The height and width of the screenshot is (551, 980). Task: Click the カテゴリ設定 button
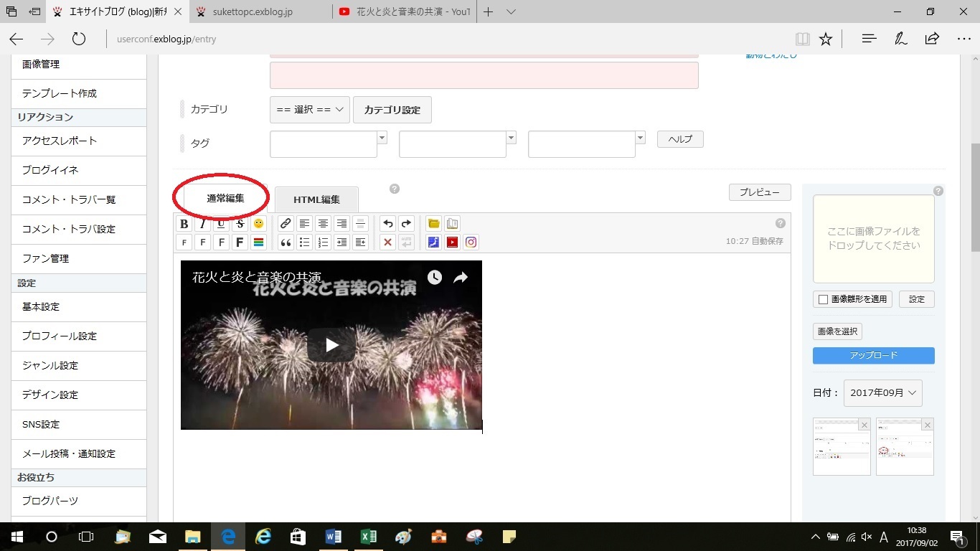click(392, 110)
